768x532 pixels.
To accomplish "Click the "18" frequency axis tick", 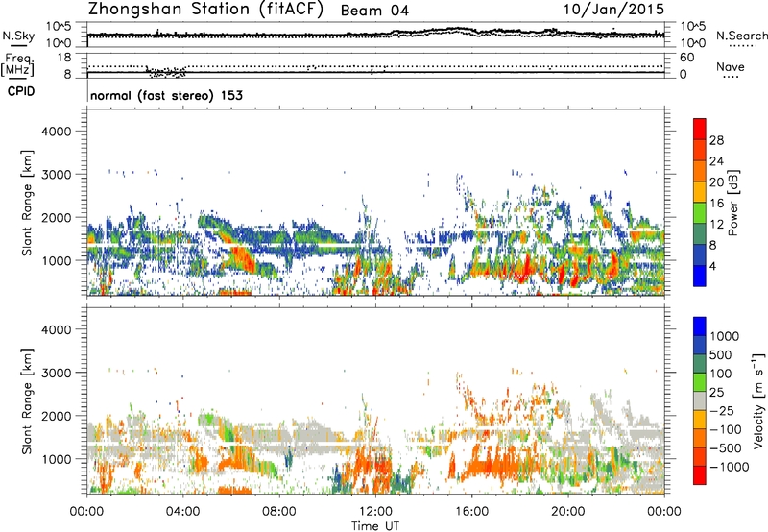I will click(x=64, y=58).
